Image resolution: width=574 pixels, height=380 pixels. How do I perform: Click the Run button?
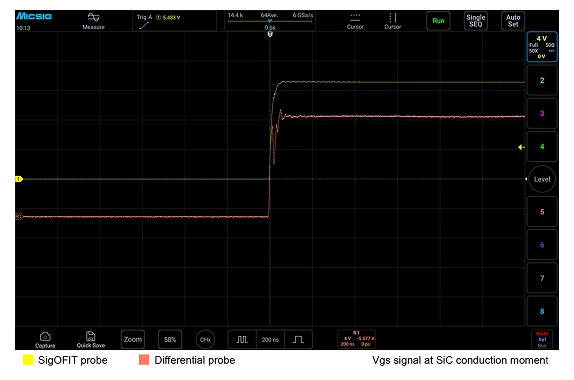click(438, 21)
